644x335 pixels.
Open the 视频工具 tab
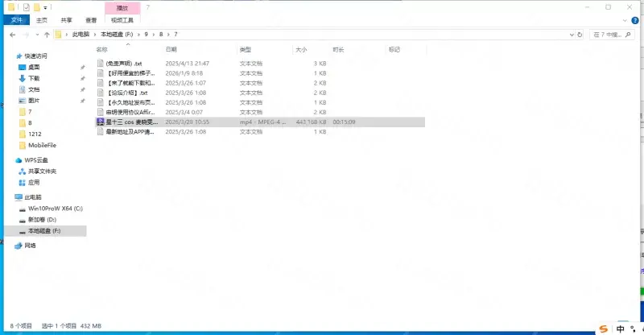coord(122,19)
